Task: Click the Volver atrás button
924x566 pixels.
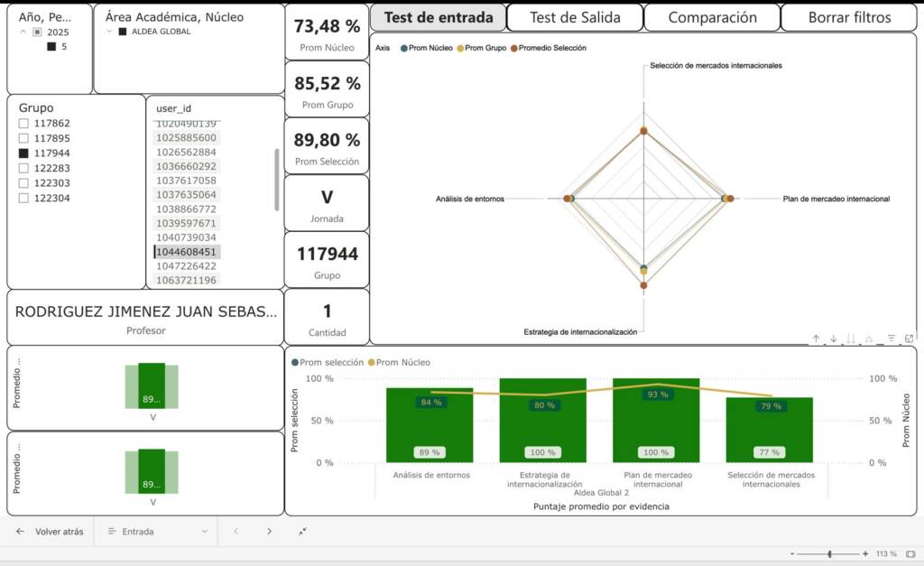Action: click(51, 532)
